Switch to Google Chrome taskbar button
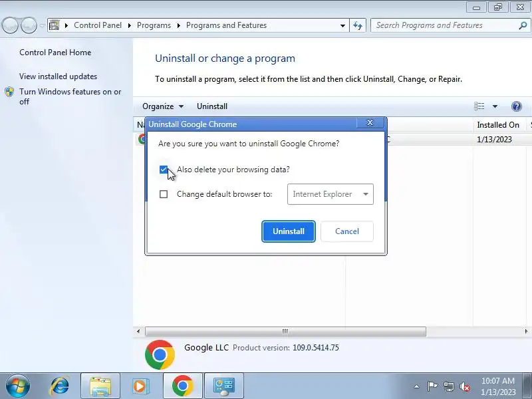The width and height of the screenshot is (532, 399). tap(182, 386)
